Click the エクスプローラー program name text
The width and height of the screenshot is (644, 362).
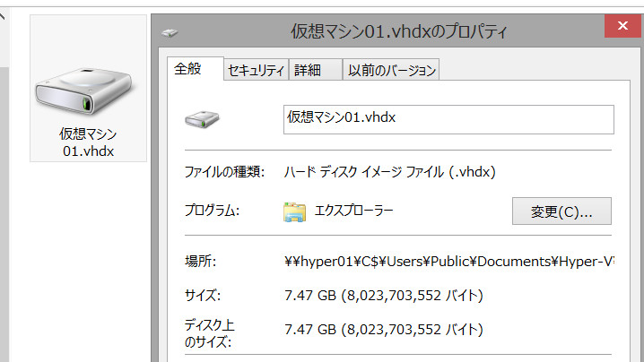(x=354, y=211)
